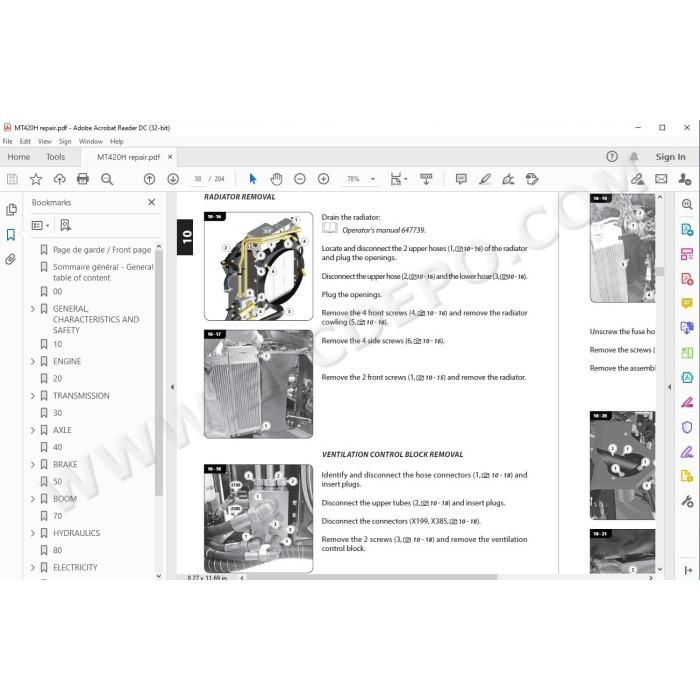Open bookmark labeled 00

pyautogui.click(x=58, y=292)
